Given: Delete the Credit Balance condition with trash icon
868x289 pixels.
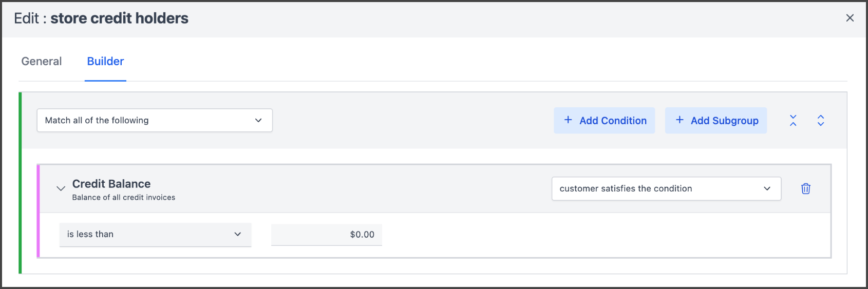Looking at the screenshot, I should tap(805, 188).
